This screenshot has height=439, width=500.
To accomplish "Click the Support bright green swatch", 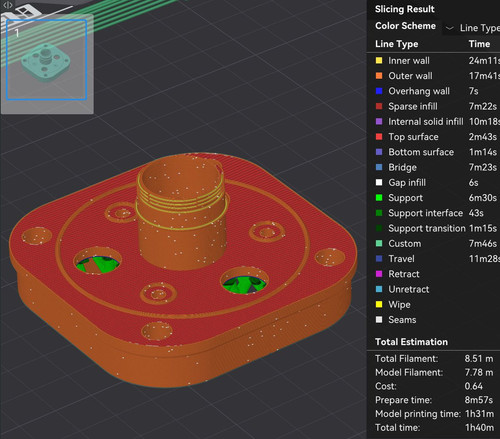I will point(379,198).
